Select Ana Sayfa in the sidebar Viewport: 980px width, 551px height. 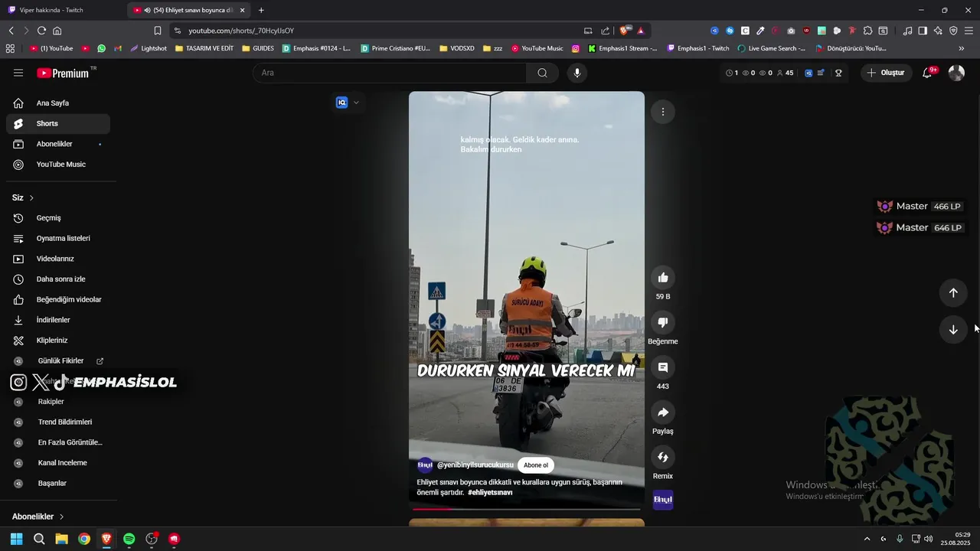click(x=58, y=103)
